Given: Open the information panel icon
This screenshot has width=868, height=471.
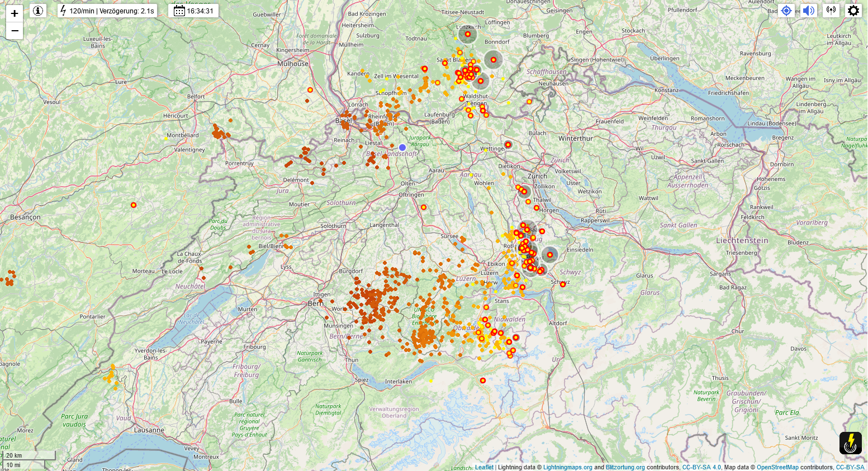Looking at the screenshot, I should 37,11.
